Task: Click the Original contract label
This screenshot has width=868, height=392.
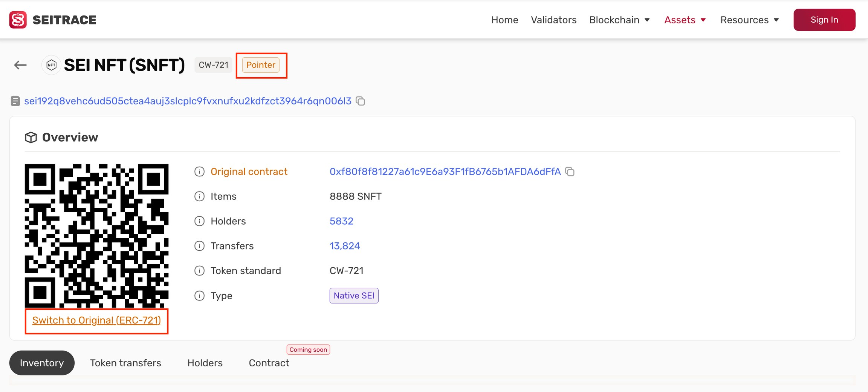Action: [x=249, y=171]
